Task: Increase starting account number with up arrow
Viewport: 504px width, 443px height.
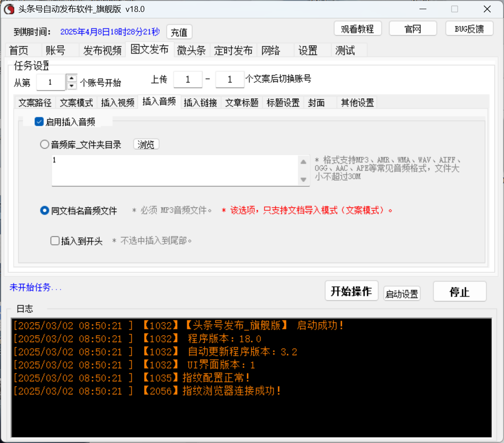Action: (72, 78)
